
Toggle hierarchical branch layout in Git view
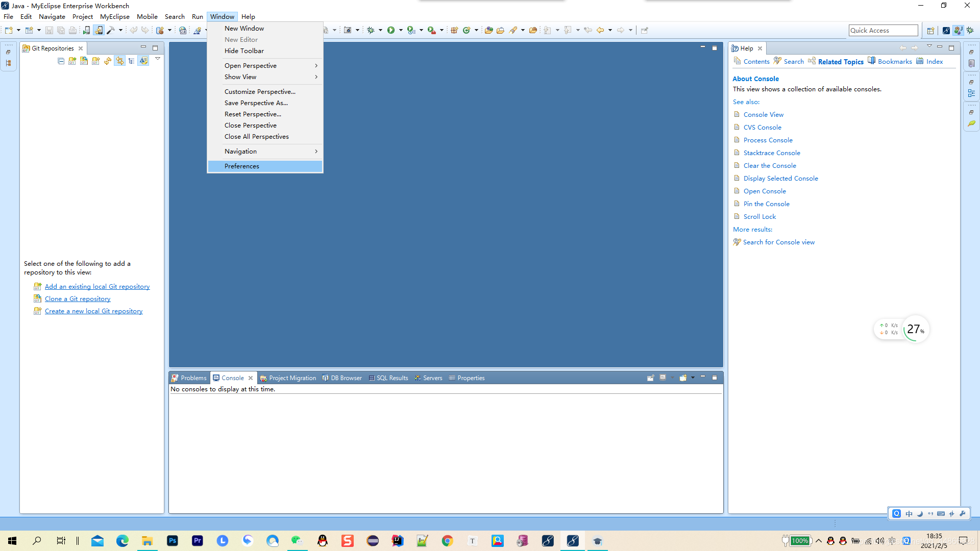(x=132, y=61)
